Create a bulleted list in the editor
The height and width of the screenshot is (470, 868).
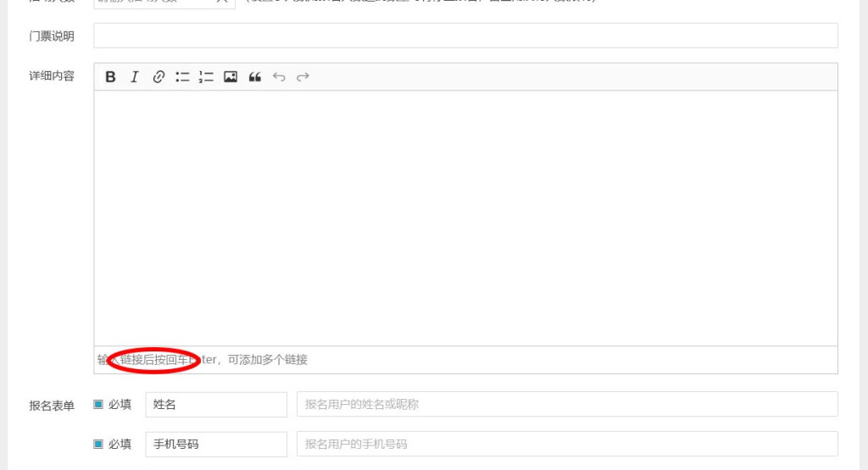(182, 77)
